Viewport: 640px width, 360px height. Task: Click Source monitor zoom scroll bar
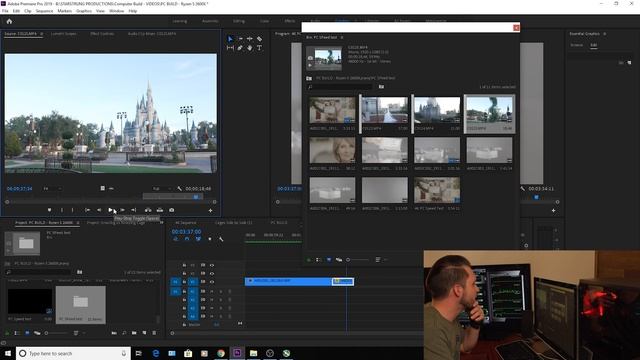click(x=111, y=202)
